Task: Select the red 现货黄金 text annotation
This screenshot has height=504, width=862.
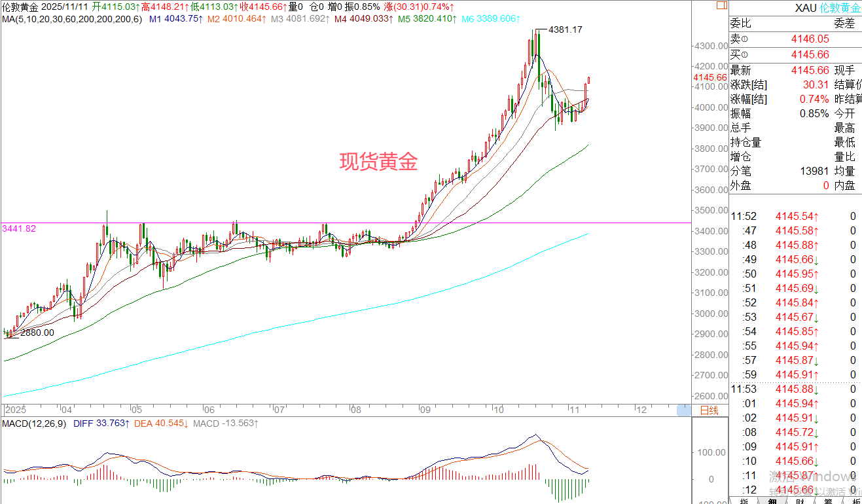Action: pyautogui.click(x=378, y=162)
